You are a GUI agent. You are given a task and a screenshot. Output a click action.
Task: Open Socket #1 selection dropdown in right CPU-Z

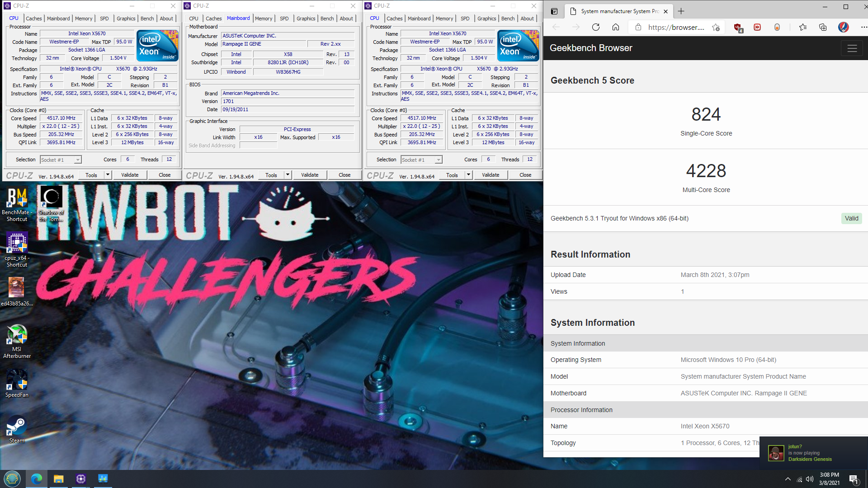[x=421, y=160]
